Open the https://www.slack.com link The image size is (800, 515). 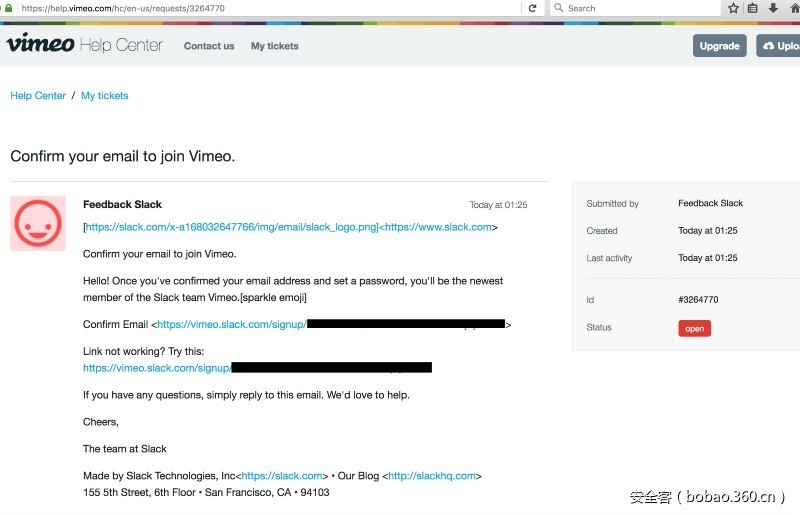[438, 227]
